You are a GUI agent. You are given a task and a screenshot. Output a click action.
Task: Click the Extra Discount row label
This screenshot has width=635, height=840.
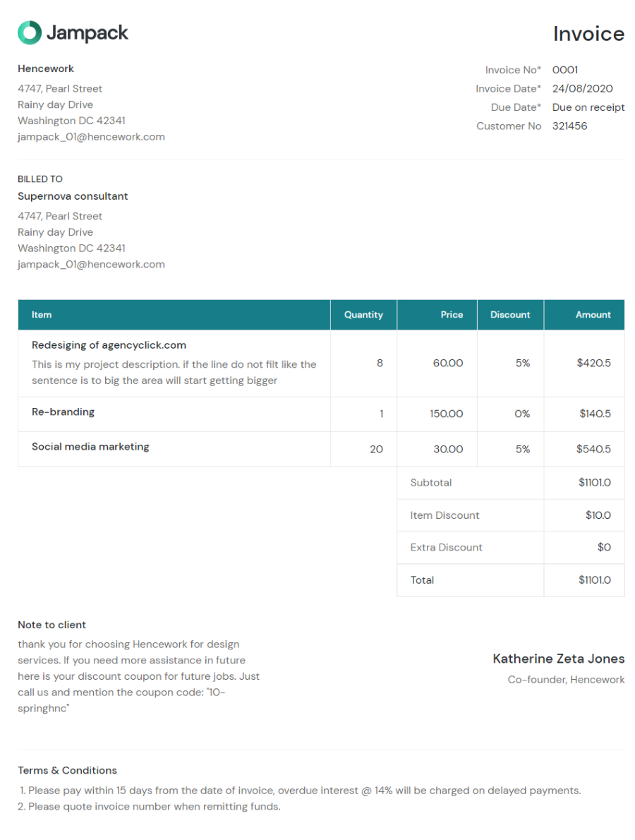(446, 548)
